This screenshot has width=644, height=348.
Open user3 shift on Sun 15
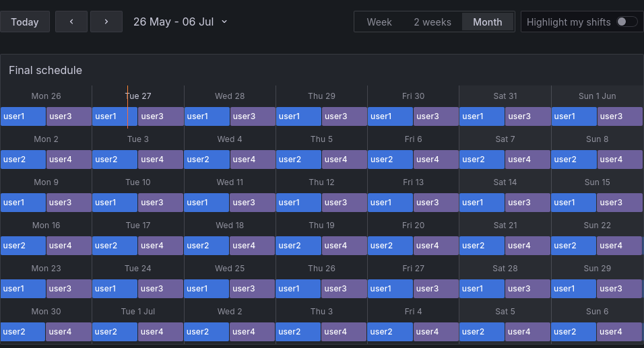[x=620, y=203]
